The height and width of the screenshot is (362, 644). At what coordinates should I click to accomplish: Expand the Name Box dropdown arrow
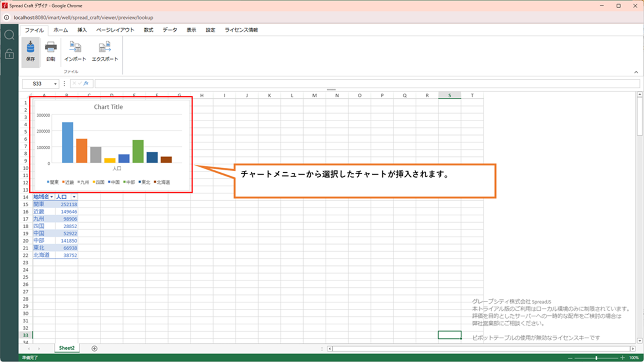55,84
